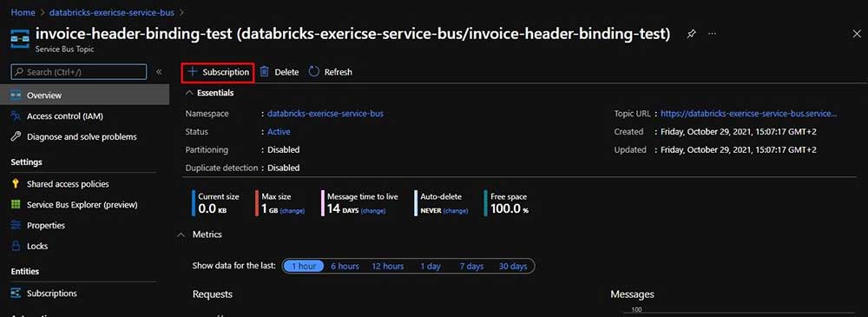Change the Message time to live
The width and height of the screenshot is (868, 317).
coord(372,211)
